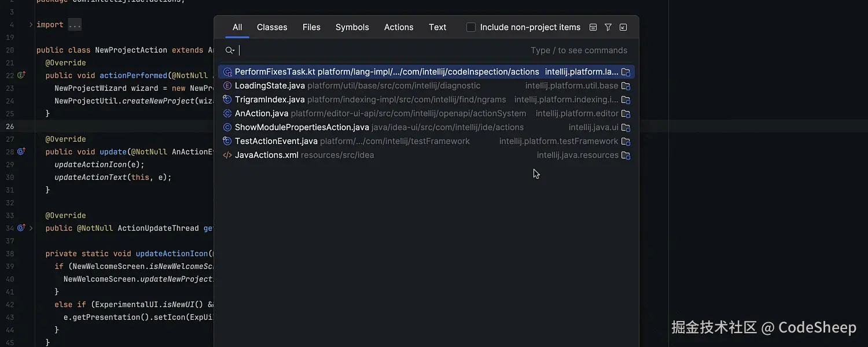Click XML file icon of JavaActions.xml
This screenshot has width=868, height=347.
[x=227, y=155]
